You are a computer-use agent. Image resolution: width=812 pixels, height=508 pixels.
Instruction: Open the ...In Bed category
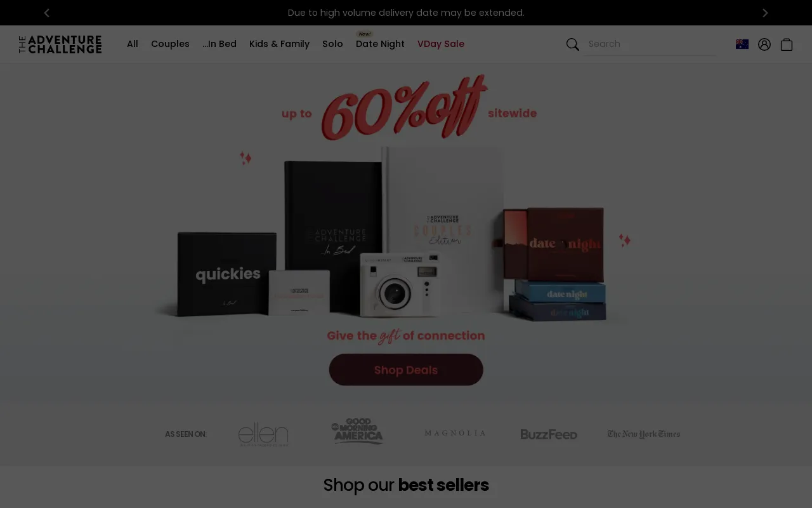click(x=219, y=44)
